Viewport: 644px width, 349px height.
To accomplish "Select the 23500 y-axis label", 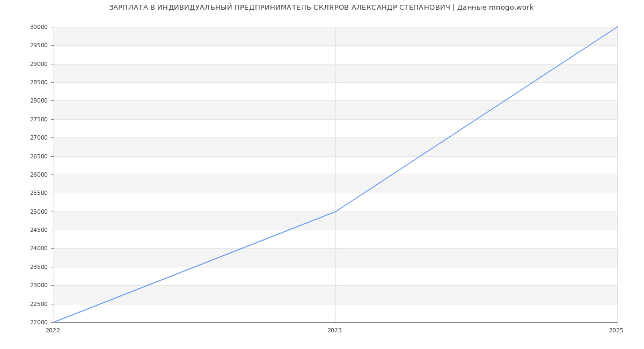I will [x=39, y=267].
